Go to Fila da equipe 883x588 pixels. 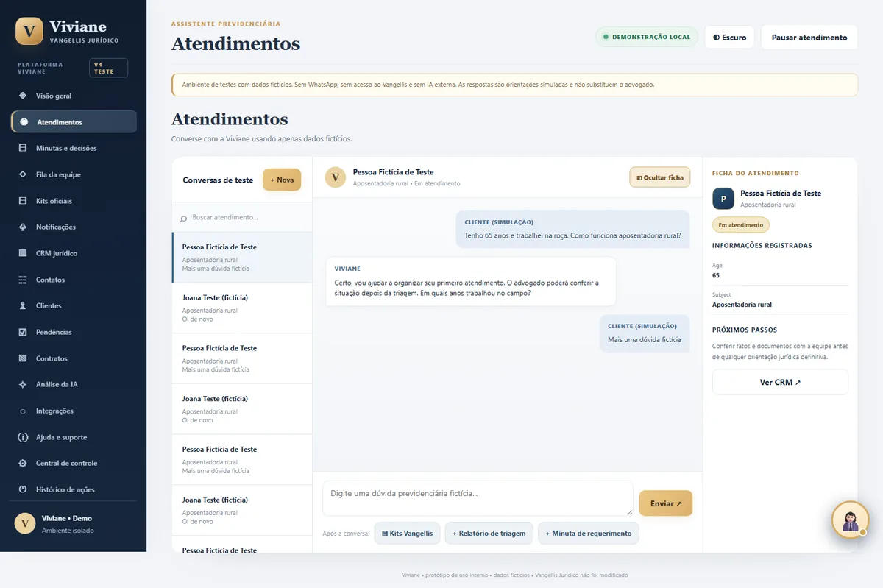(x=74, y=174)
